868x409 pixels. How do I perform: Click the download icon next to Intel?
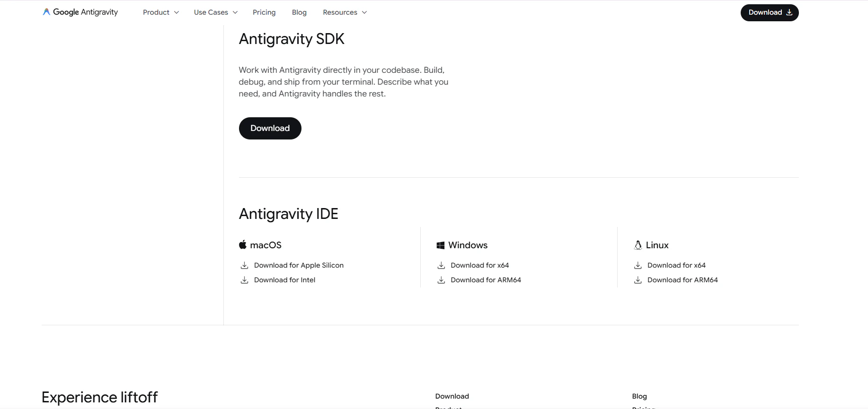[244, 280]
